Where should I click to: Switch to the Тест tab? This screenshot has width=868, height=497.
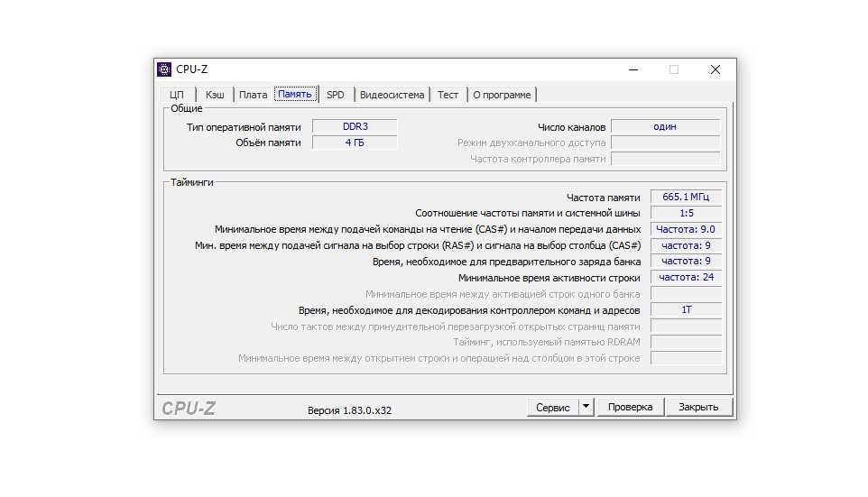tap(448, 95)
